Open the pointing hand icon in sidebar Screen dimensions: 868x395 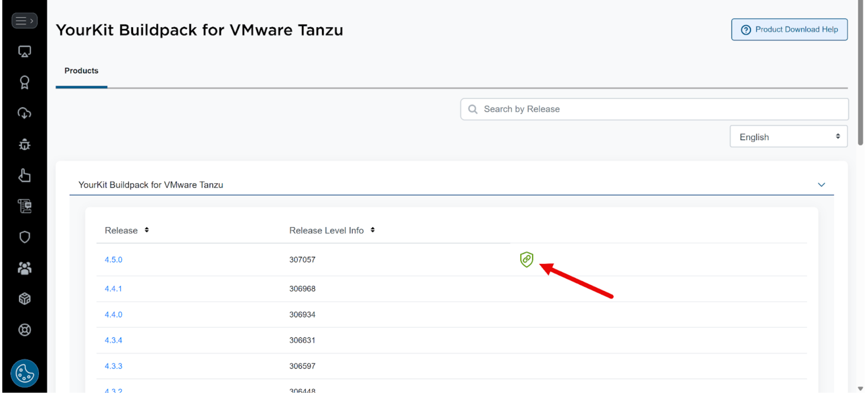click(24, 176)
